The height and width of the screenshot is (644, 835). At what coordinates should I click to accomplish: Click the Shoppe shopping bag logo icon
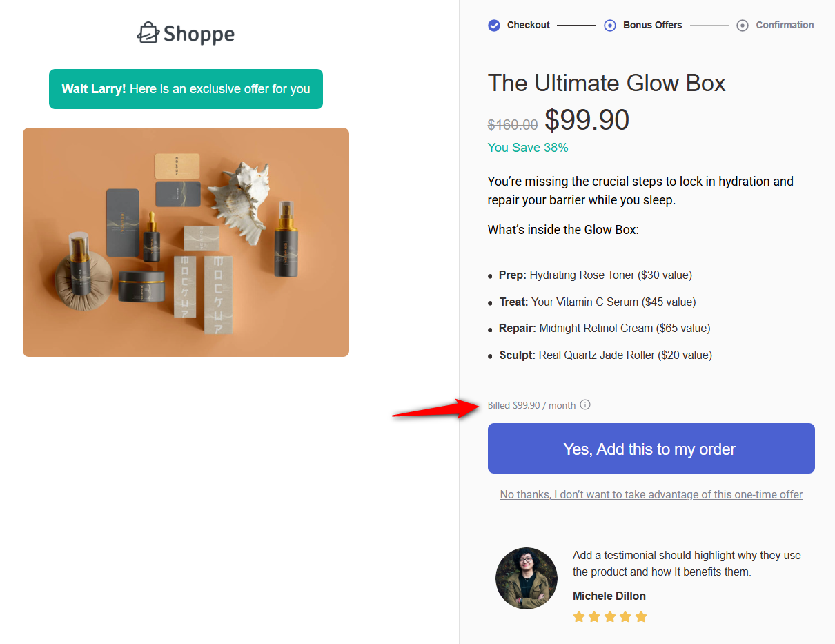click(x=148, y=32)
